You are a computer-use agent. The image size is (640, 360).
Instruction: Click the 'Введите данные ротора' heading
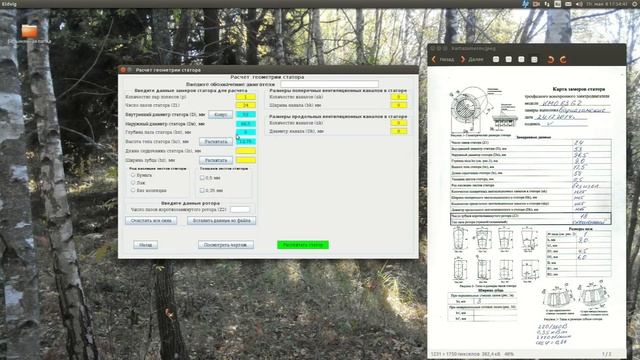click(190, 203)
